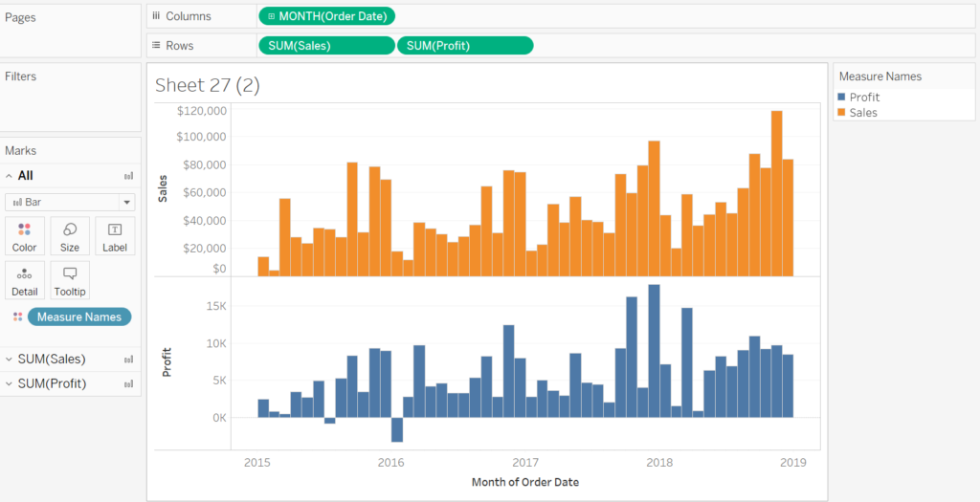Image resolution: width=980 pixels, height=502 pixels.
Task: Open the Label marks card
Action: click(115, 235)
